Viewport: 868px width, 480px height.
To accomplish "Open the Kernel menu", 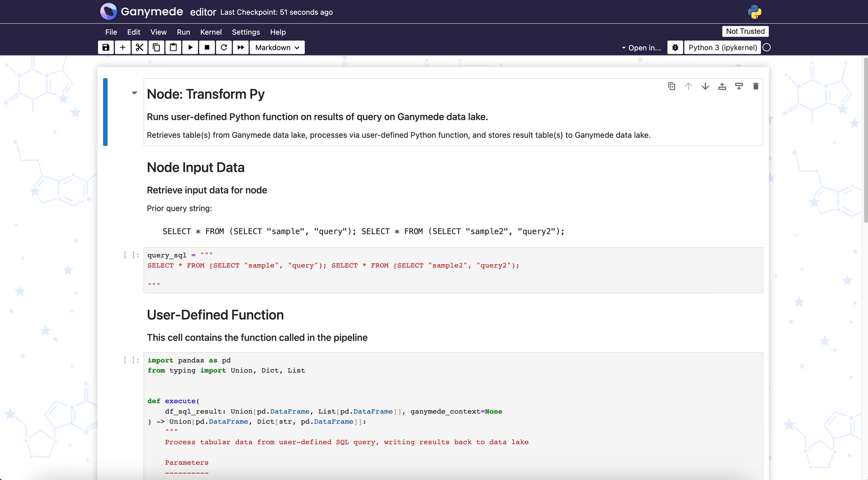I will tap(210, 32).
